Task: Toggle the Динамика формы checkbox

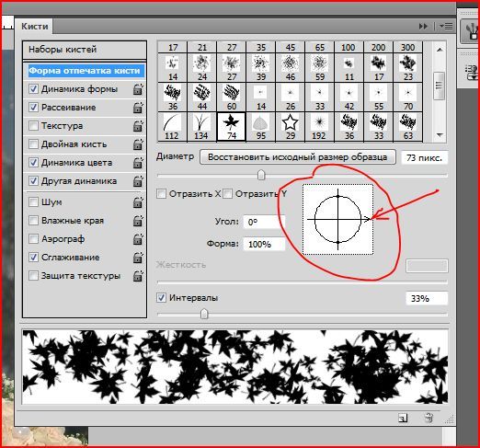Action: click(x=33, y=89)
